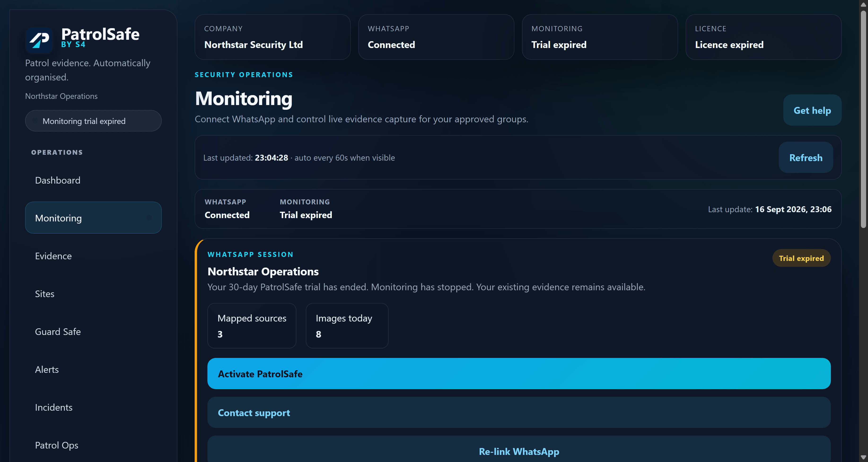Click the SECURITY OPERATIONS label
This screenshot has height=462, width=868.
tap(244, 75)
